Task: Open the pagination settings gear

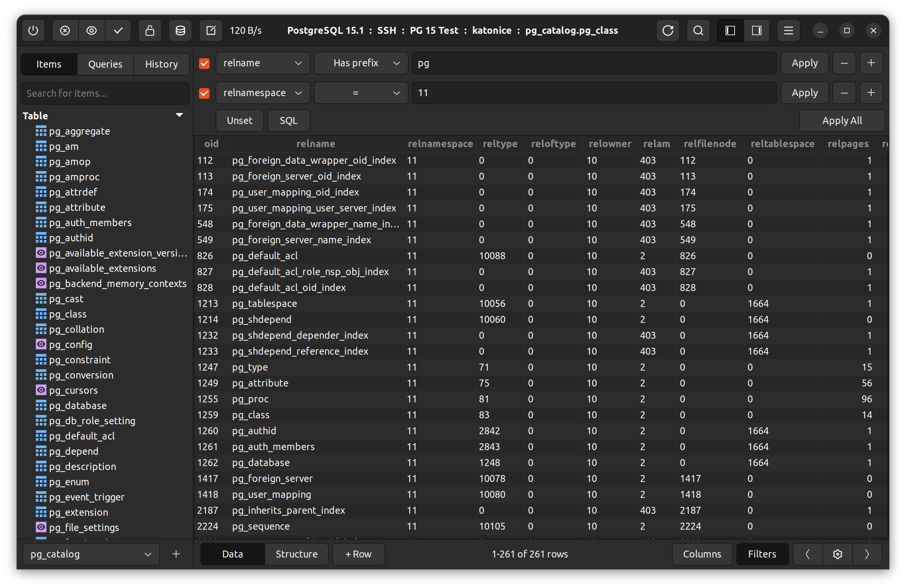Action: click(x=837, y=554)
